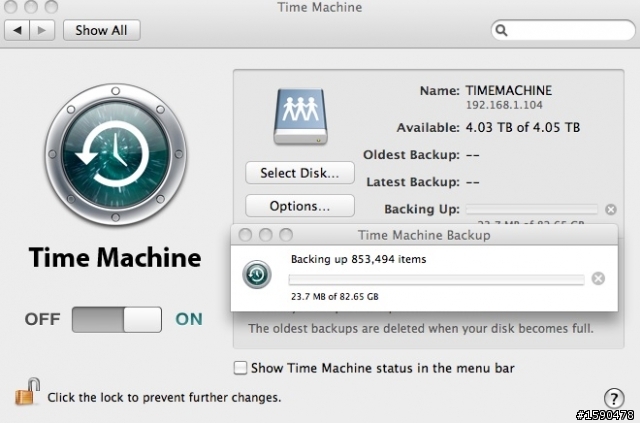Click the oldest backups are deleted message
This screenshot has width=640, height=423.
[421, 328]
